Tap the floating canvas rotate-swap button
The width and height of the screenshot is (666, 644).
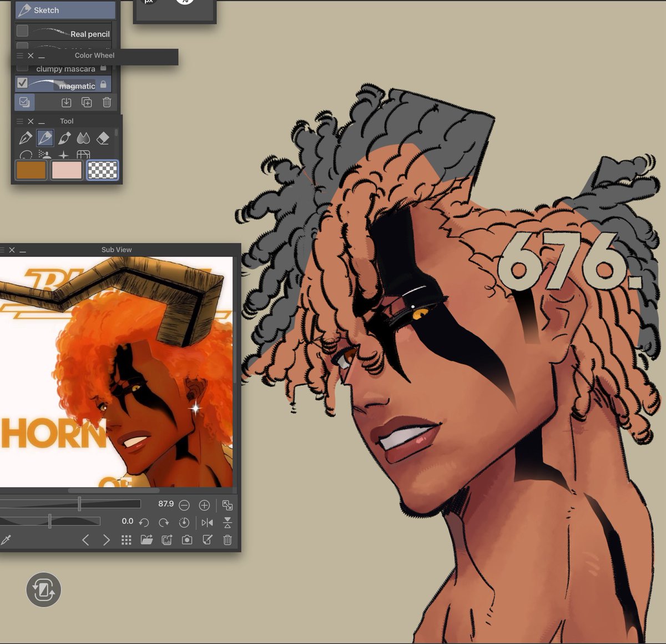pos(43,590)
